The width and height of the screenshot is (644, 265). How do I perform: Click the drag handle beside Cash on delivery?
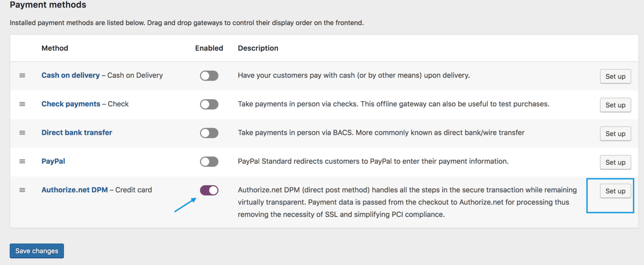[22, 76]
